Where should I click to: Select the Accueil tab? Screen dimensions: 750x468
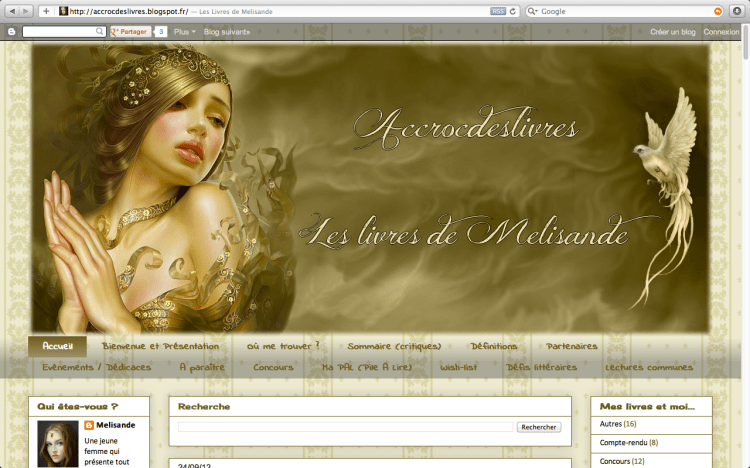(x=57, y=346)
